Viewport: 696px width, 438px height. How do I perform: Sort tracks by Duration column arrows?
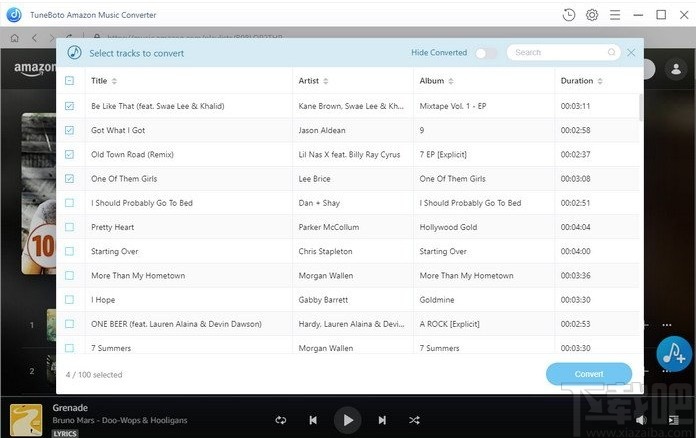tap(600, 81)
